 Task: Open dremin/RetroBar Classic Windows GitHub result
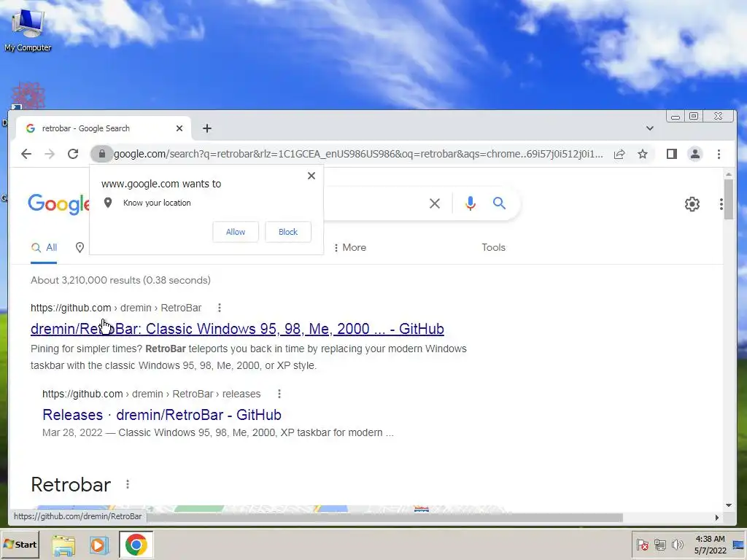[237, 329]
